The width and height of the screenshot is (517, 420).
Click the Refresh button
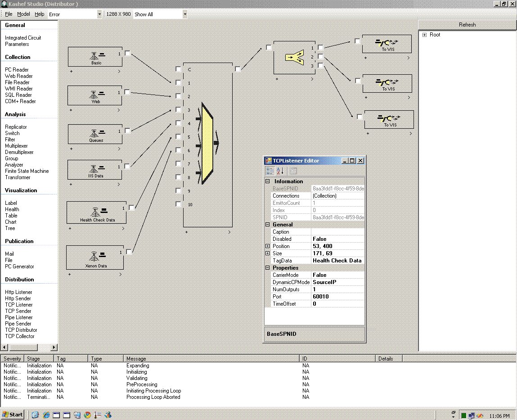pyautogui.click(x=467, y=25)
